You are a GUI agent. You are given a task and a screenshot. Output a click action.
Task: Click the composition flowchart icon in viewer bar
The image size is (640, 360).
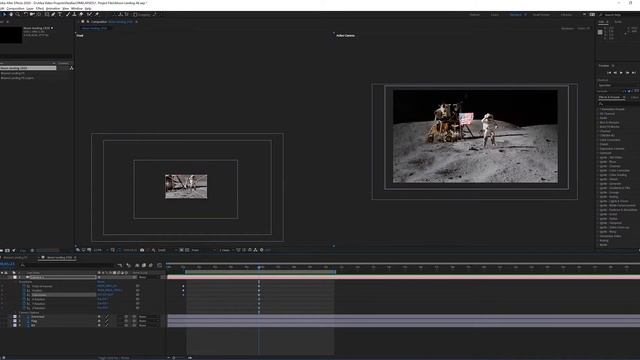click(x=255, y=250)
